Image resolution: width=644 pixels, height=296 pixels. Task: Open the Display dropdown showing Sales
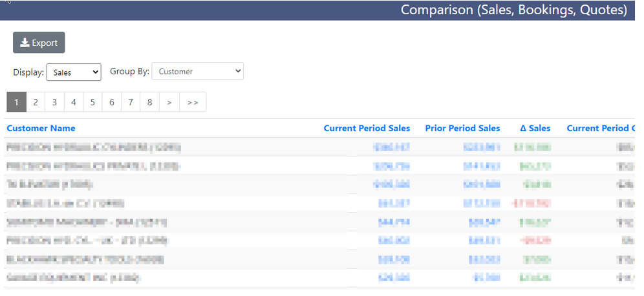74,72
